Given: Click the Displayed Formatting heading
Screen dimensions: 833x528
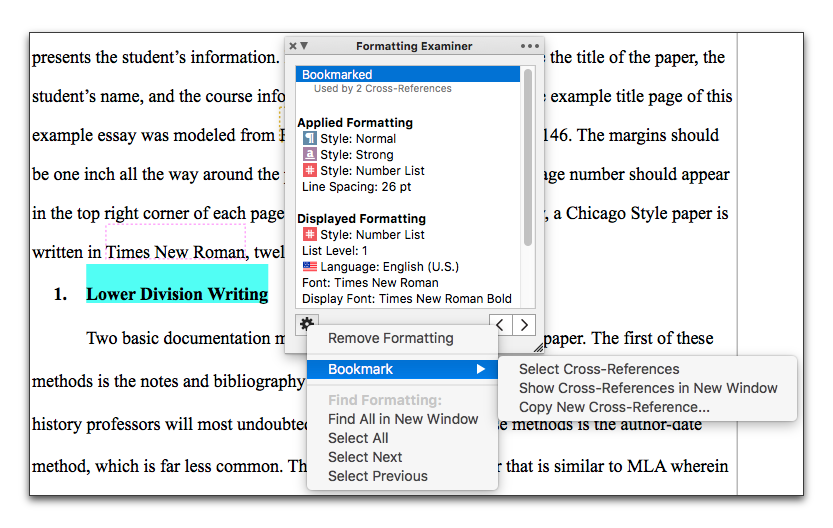Looking at the screenshot, I should point(361,219).
